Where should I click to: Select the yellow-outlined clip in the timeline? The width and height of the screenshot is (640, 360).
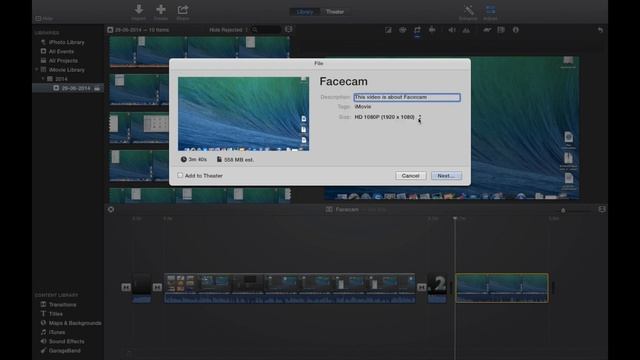point(502,288)
